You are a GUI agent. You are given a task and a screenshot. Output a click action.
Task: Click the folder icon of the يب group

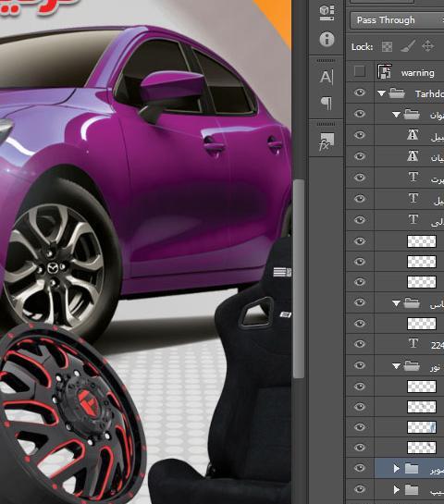point(412,489)
